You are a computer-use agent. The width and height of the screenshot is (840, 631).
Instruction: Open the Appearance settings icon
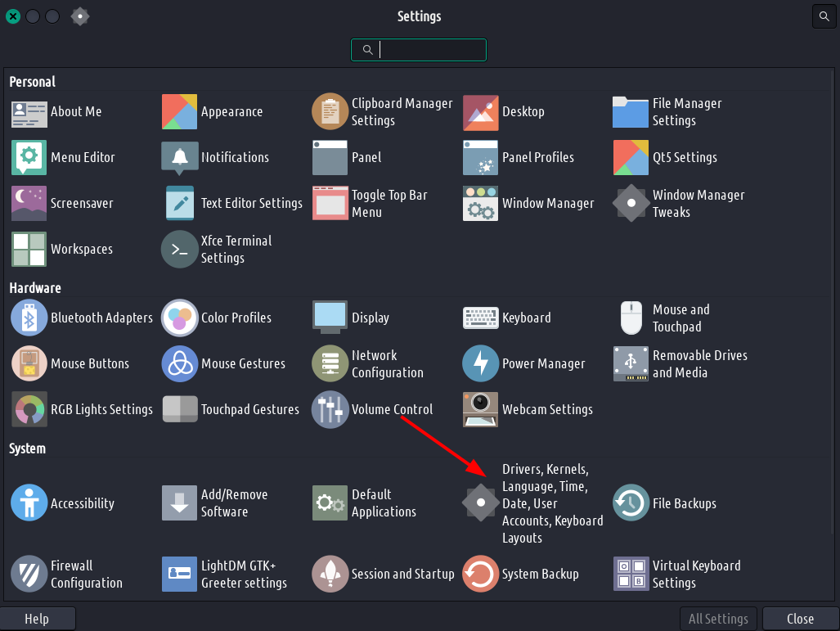pyautogui.click(x=179, y=112)
